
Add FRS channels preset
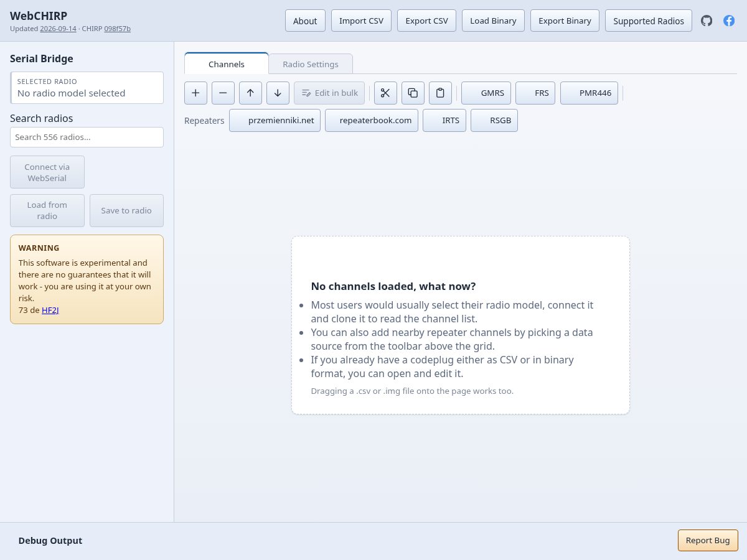[535, 93]
